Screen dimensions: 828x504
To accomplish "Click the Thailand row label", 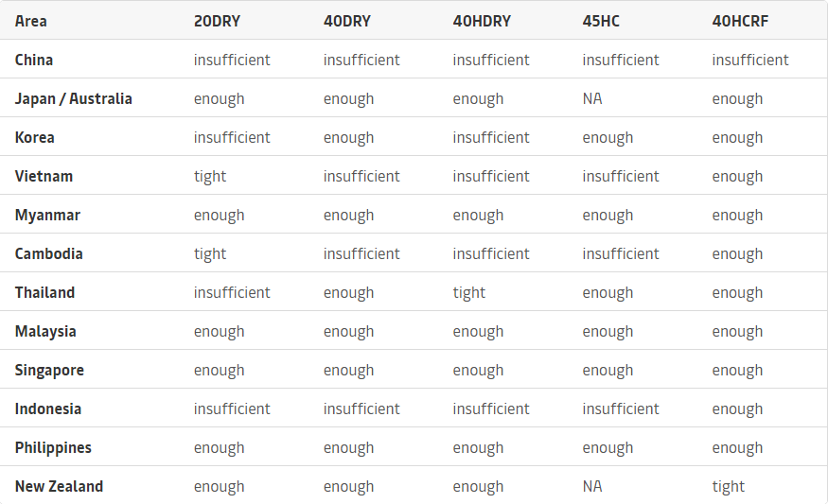I will tap(44, 292).
